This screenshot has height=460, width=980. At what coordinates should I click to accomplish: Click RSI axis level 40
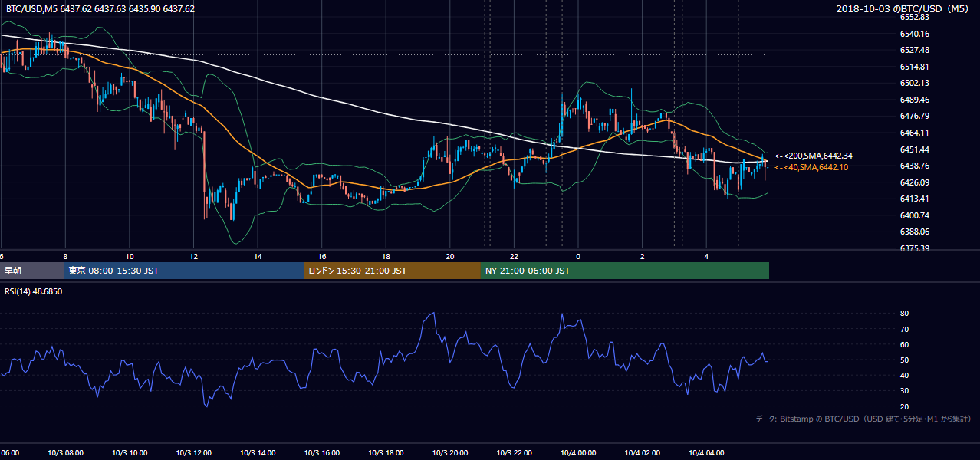click(904, 376)
